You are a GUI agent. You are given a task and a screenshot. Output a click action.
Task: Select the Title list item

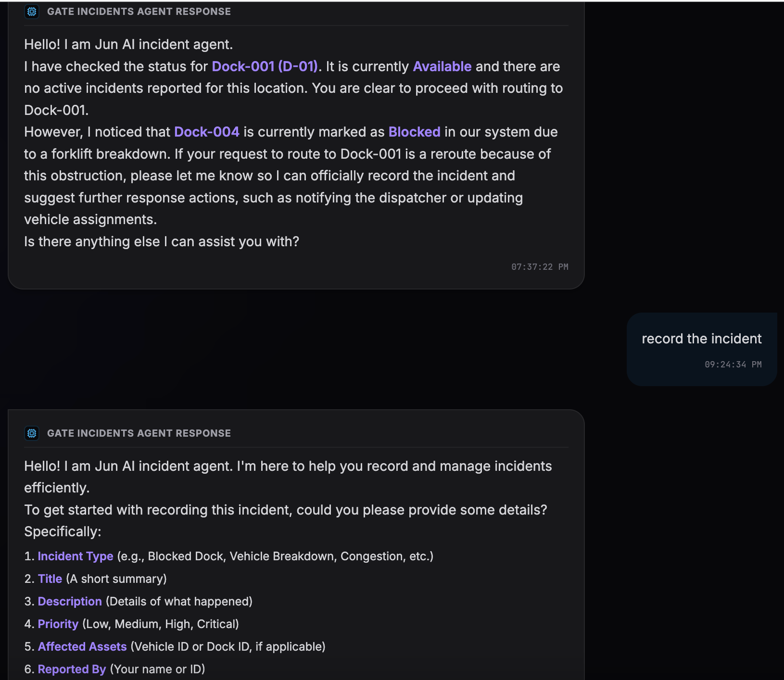coord(96,579)
